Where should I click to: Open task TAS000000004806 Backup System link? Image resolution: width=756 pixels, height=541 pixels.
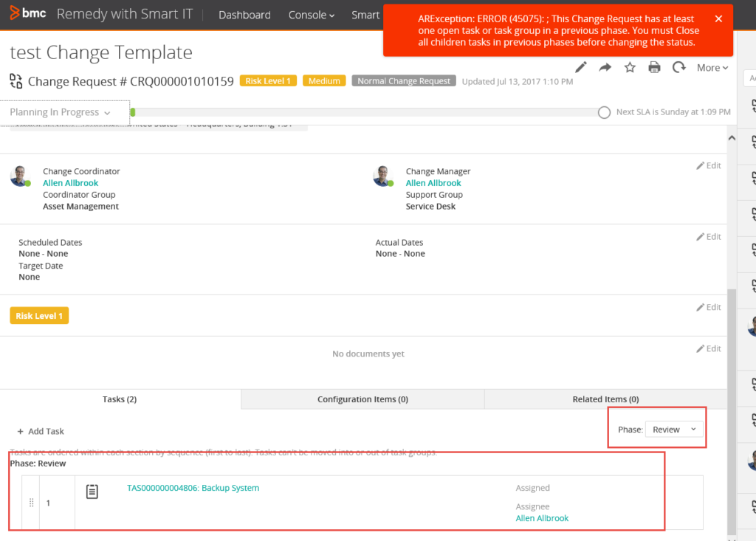click(x=193, y=488)
